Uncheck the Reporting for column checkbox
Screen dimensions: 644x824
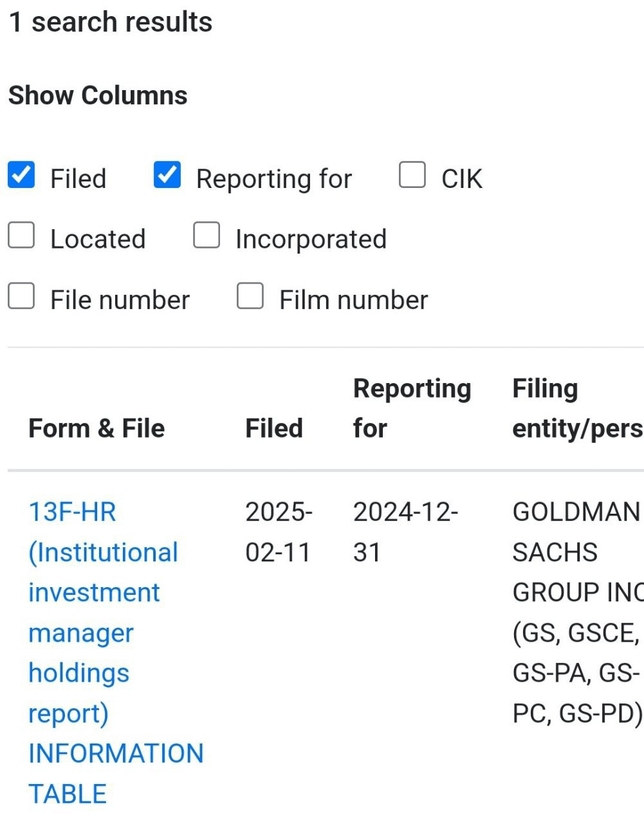tap(167, 175)
